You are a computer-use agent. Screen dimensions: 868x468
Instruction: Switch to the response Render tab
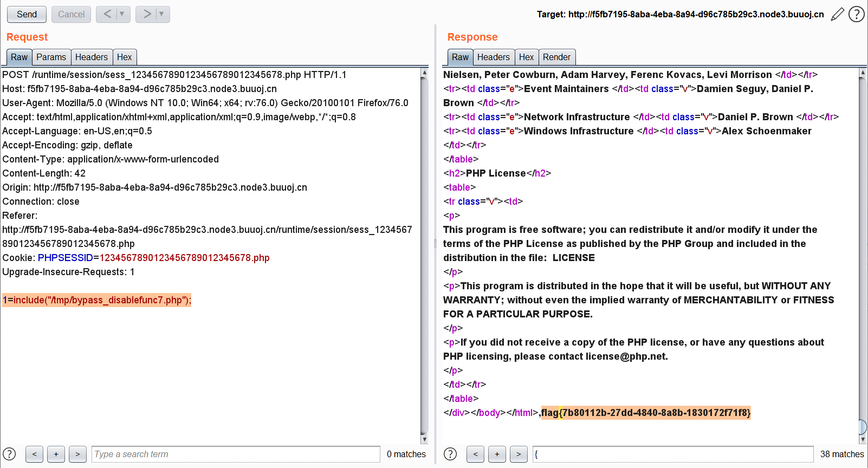[557, 57]
